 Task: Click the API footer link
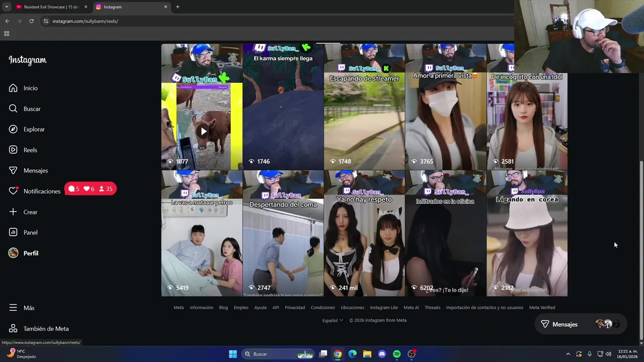[x=276, y=308]
